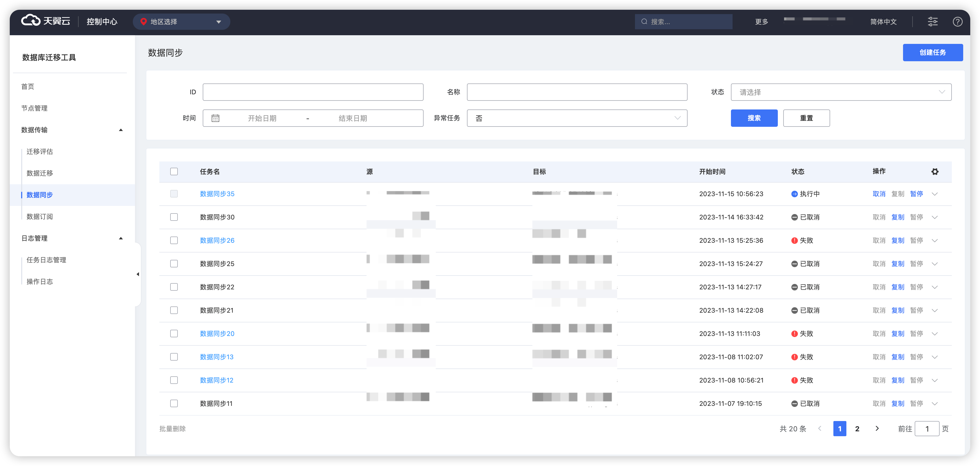The image size is (980, 466).
Task: Open the 数据同步12 task link
Action: pos(217,380)
